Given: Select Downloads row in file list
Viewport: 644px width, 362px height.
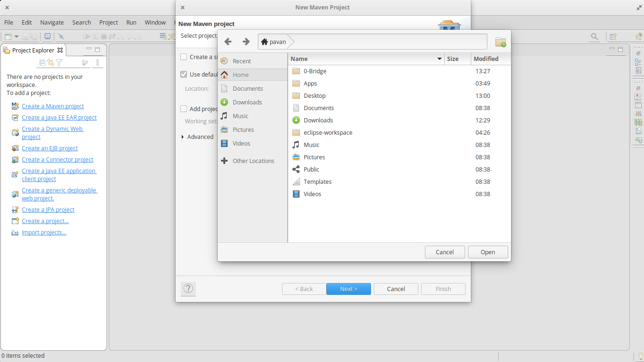Looking at the screenshot, I should (x=399, y=120).
